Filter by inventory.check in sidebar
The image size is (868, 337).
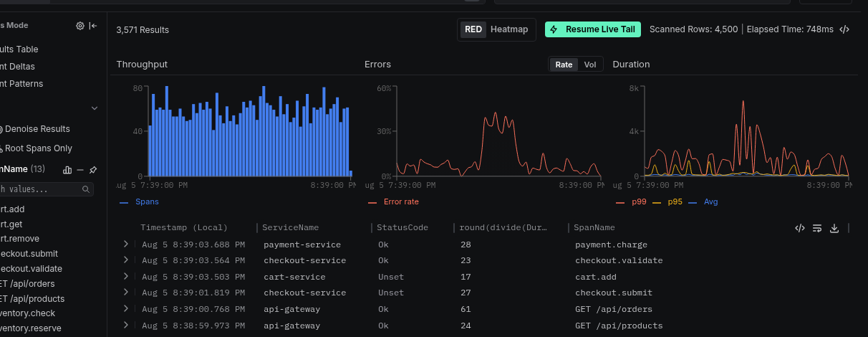[x=28, y=313]
